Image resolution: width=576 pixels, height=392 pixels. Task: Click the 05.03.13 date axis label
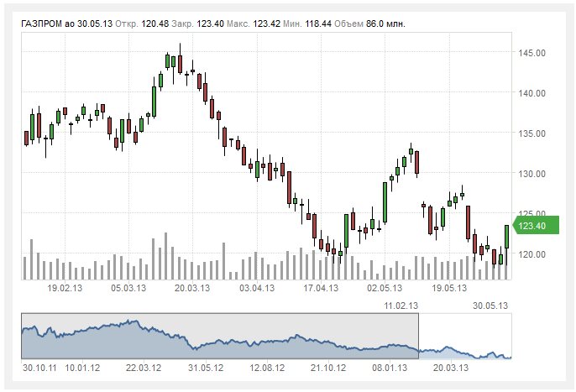(128, 288)
